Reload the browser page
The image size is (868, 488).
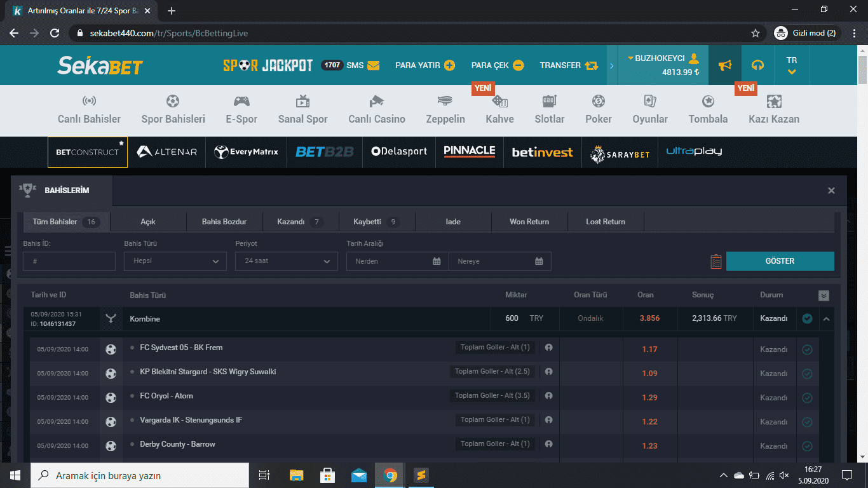pyautogui.click(x=55, y=33)
